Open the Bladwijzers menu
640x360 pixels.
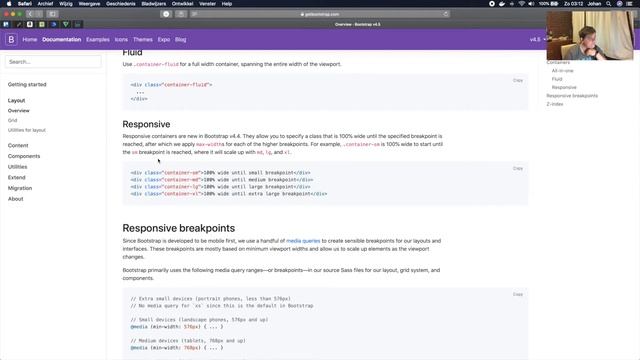153,4
